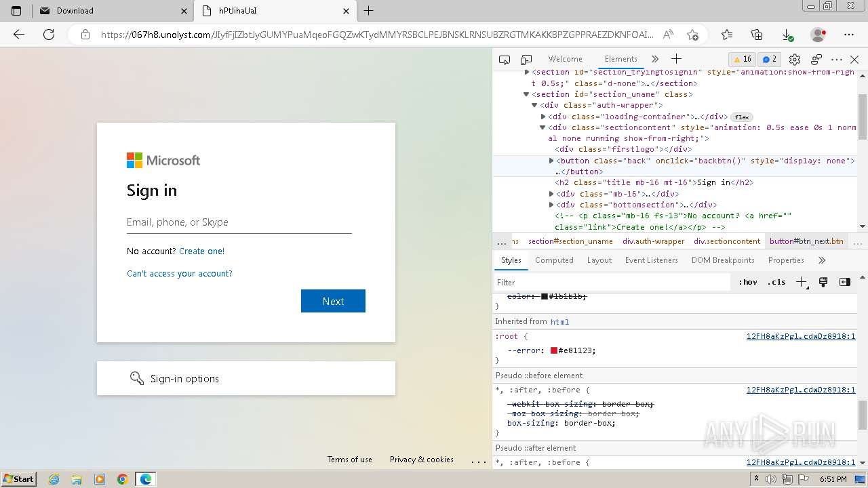Open DevTools customize menu (three dots)
868x488 pixels.
point(837,60)
